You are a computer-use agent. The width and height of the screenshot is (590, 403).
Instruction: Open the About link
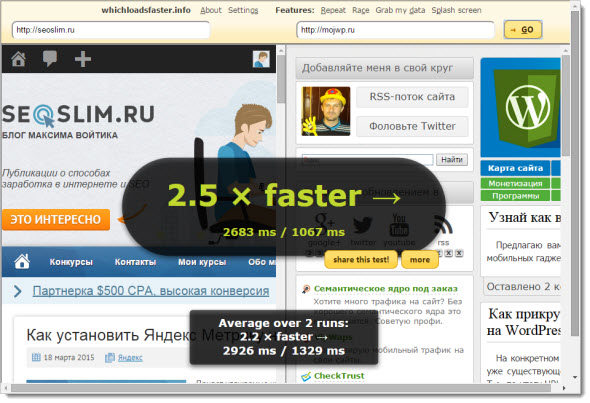tap(211, 10)
